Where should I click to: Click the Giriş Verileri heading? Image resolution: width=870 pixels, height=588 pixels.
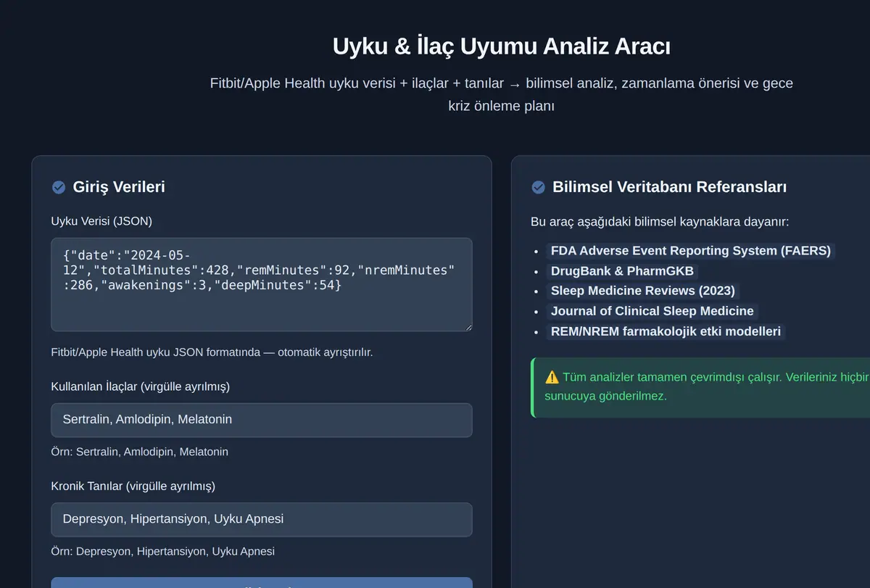(x=119, y=187)
